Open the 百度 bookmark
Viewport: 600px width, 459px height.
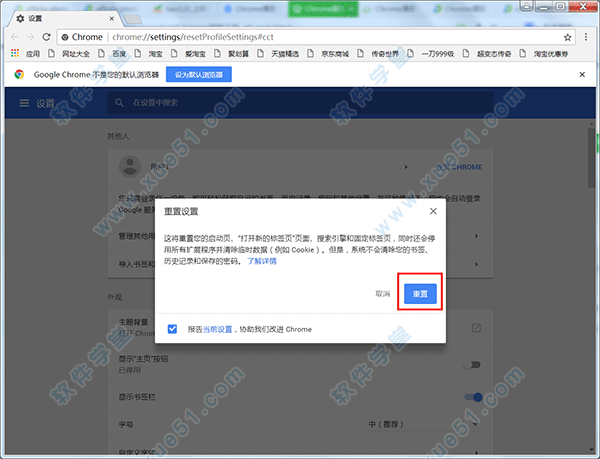coord(112,54)
